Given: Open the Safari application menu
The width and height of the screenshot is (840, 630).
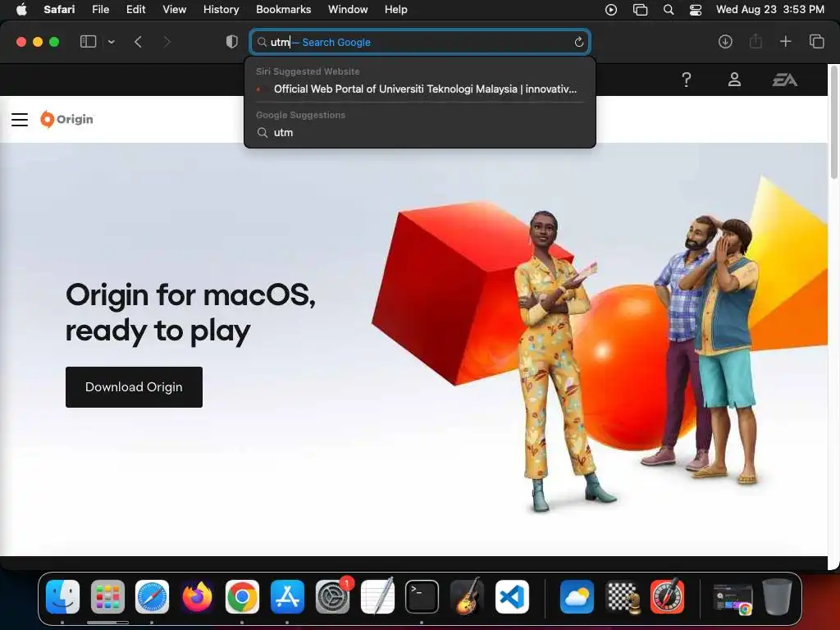Looking at the screenshot, I should point(59,9).
